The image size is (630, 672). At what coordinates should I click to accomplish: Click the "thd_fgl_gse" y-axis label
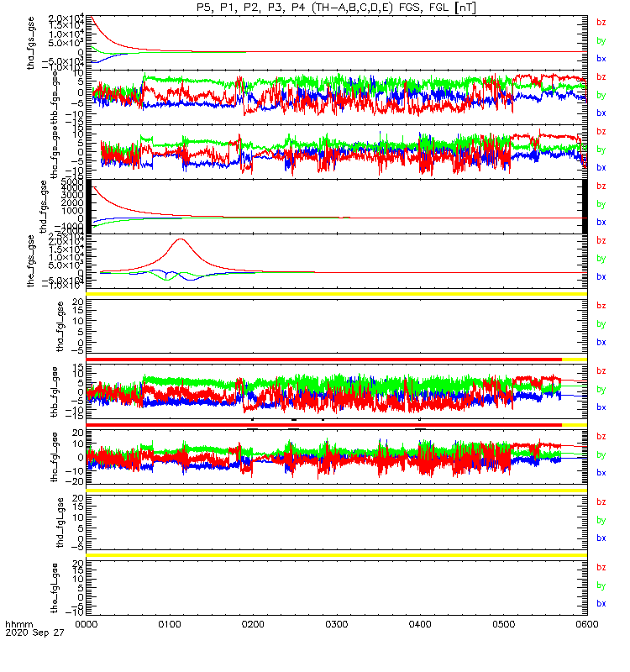[60, 522]
